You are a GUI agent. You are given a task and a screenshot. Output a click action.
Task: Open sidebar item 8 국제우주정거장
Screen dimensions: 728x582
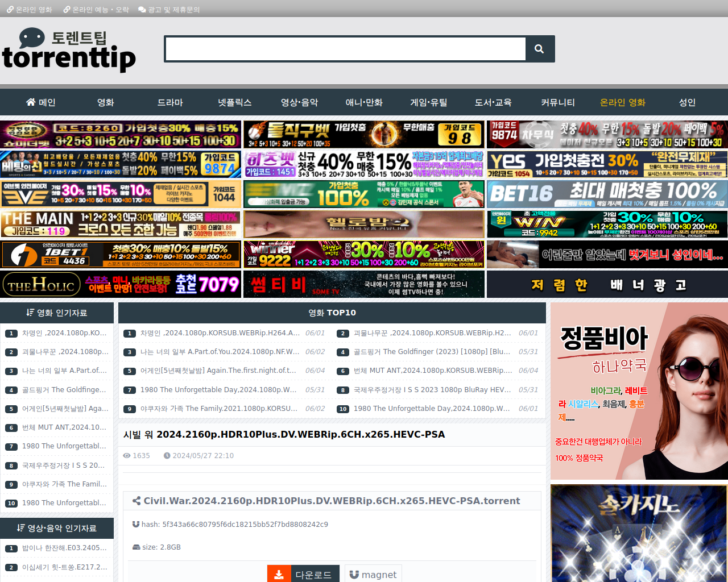coord(63,465)
